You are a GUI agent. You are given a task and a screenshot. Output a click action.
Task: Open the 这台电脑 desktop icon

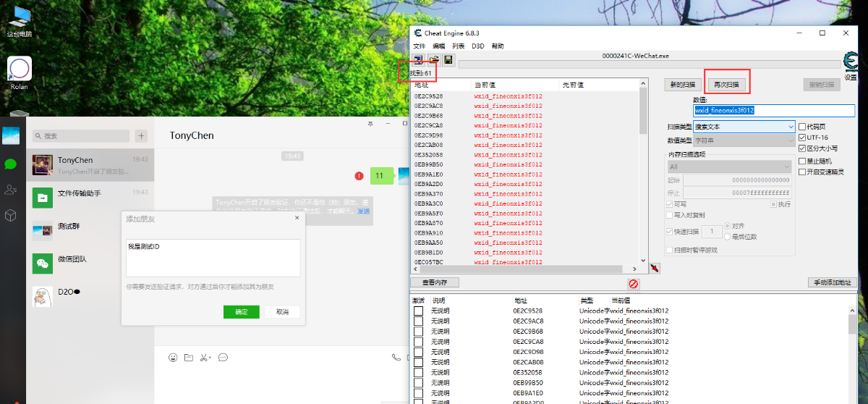tap(20, 22)
